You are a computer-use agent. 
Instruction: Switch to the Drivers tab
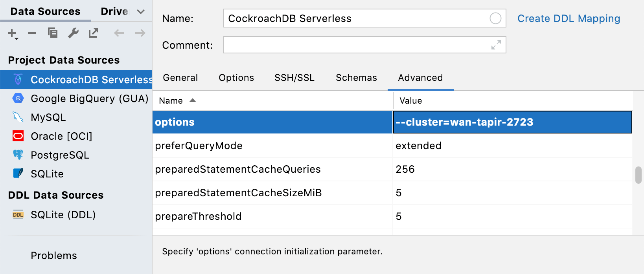(x=114, y=11)
